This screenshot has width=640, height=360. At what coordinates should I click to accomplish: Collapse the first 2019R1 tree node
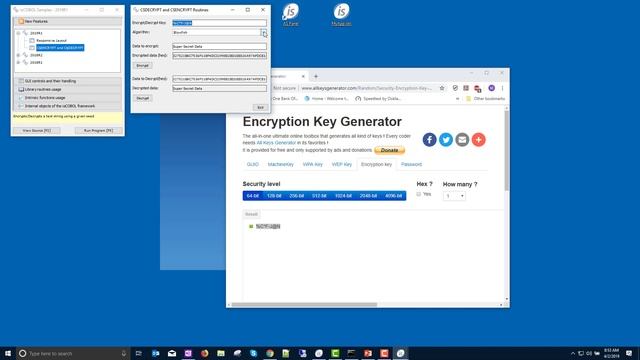click(x=18, y=33)
